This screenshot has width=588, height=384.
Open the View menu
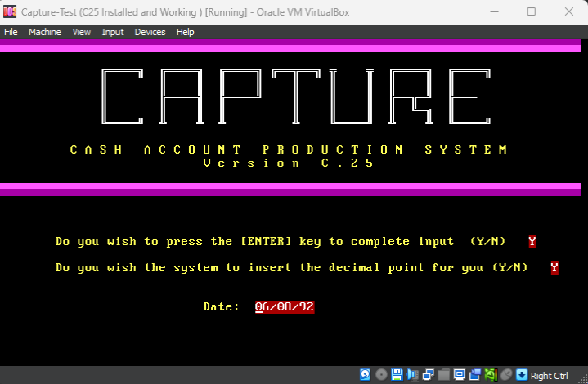click(x=82, y=32)
